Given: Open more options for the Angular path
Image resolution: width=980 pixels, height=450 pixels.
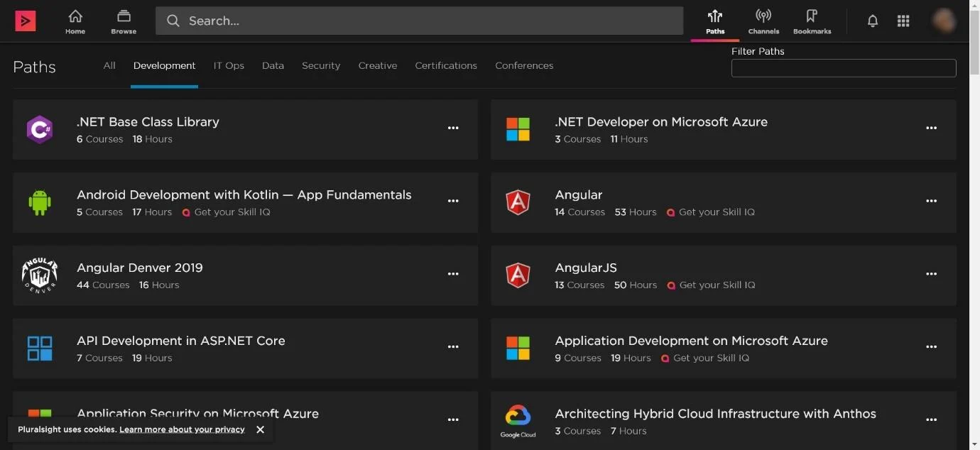Looking at the screenshot, I should pyautogui.click(x=931, y=202).
